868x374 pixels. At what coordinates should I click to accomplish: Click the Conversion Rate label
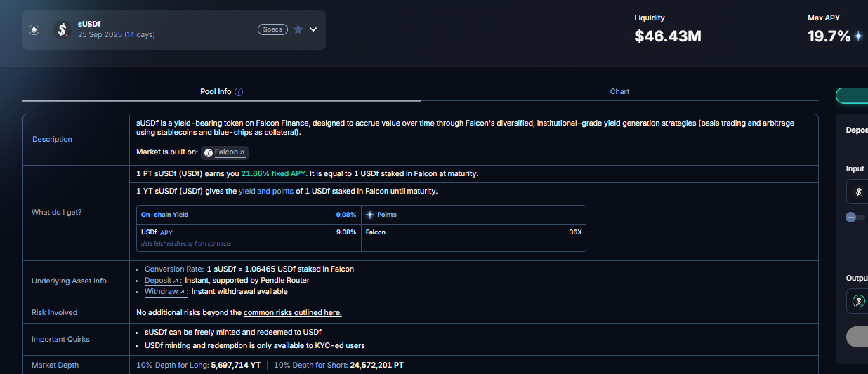point(174,269)
